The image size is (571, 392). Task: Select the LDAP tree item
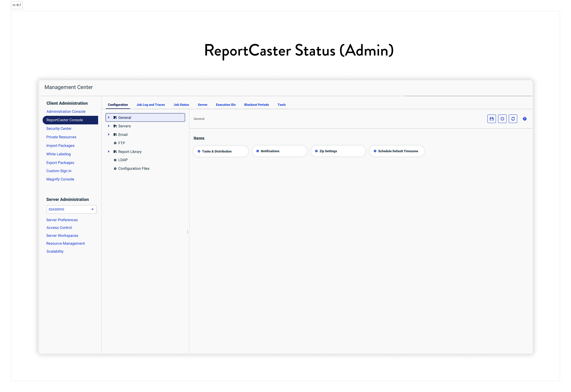coord(123,160)
